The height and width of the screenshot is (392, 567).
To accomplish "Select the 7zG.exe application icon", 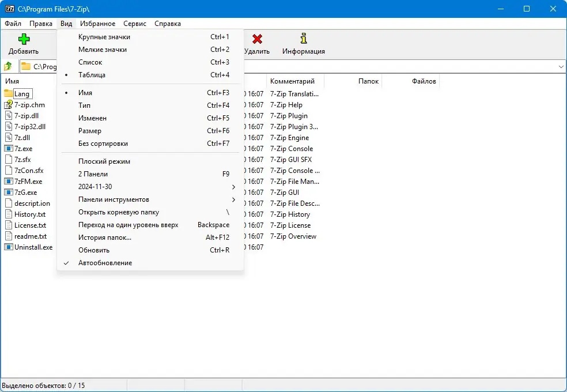I will tap(8, 192).
